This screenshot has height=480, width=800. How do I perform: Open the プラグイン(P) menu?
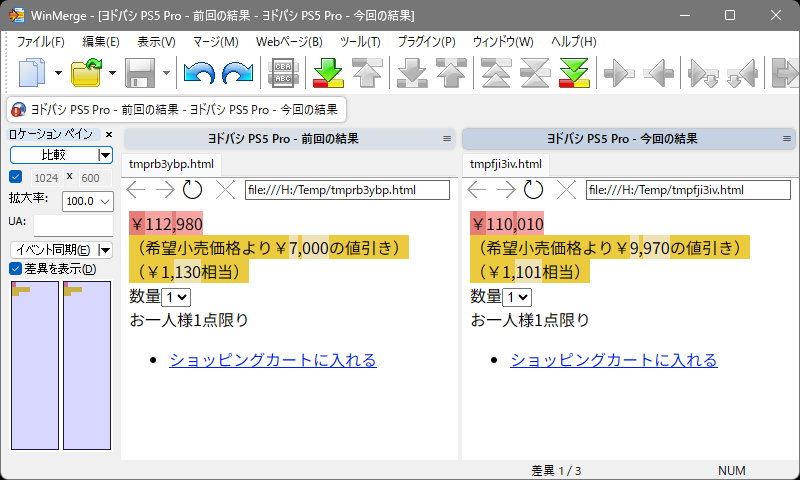[x=427, y=42]
